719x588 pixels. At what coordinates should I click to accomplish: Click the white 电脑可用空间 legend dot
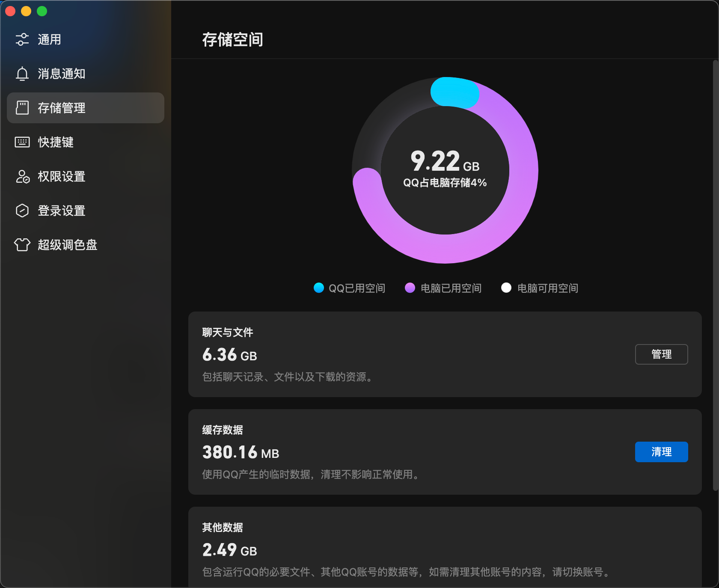506,288
